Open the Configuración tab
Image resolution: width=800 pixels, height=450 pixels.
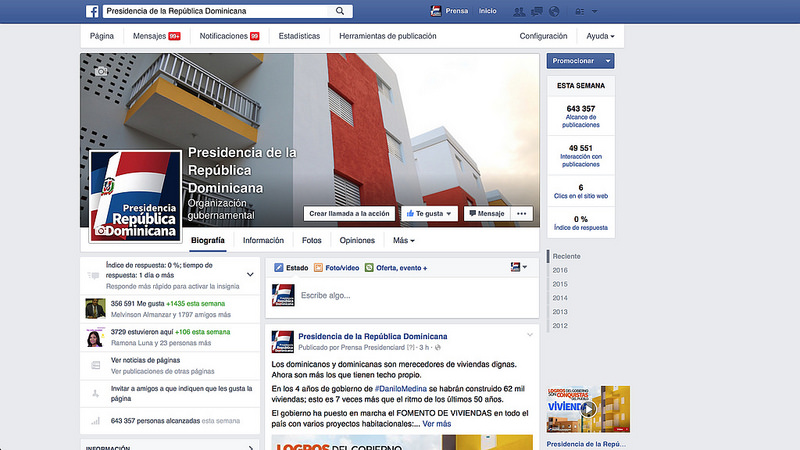pos(543,36)
